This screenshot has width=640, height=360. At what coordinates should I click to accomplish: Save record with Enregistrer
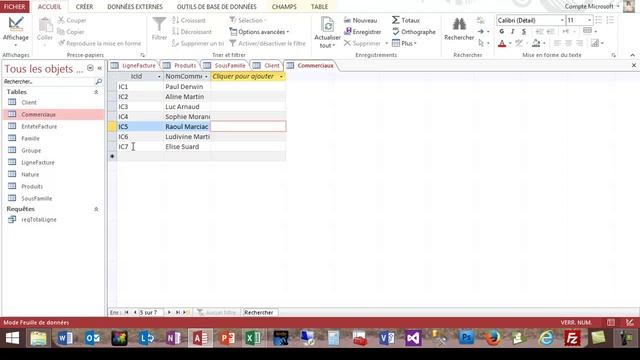(362, 31)
